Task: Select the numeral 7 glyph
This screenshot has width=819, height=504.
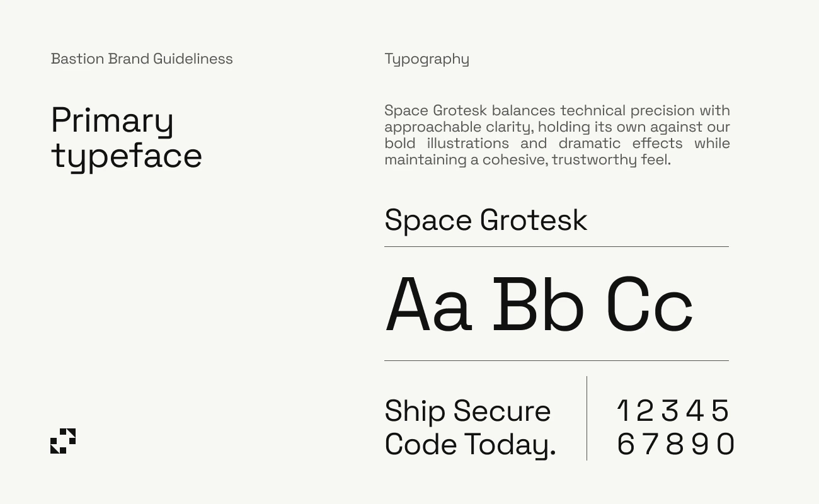Action: (x=651, y=444)
